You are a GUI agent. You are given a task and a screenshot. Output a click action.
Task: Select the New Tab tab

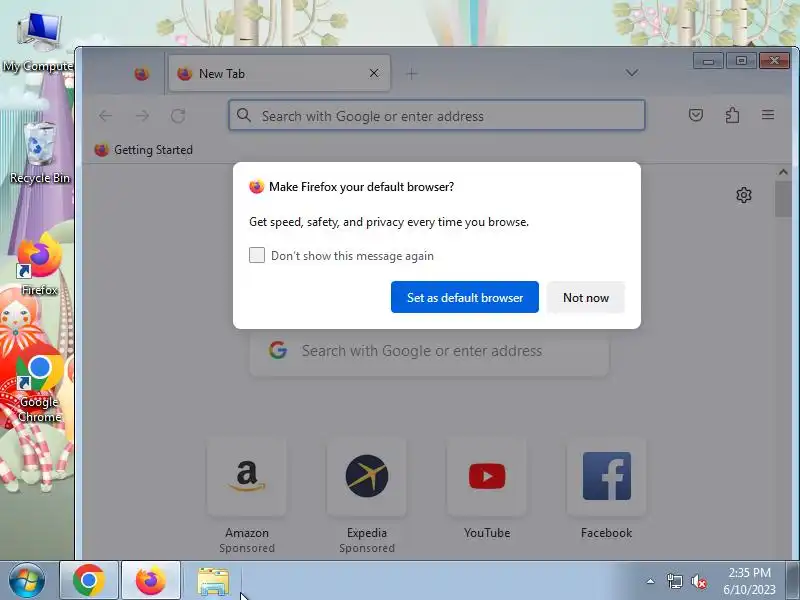coord(279,73)
